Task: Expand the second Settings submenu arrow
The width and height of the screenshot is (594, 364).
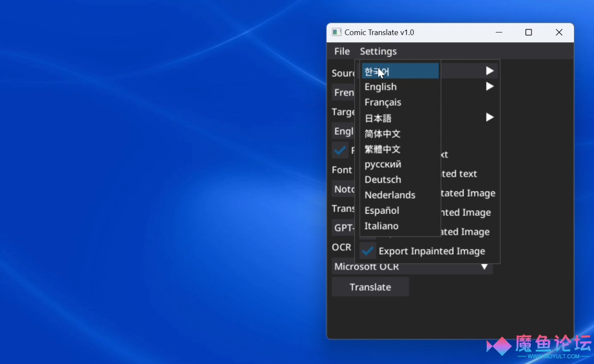Action: pyautogui.click(x=490, y=86)
